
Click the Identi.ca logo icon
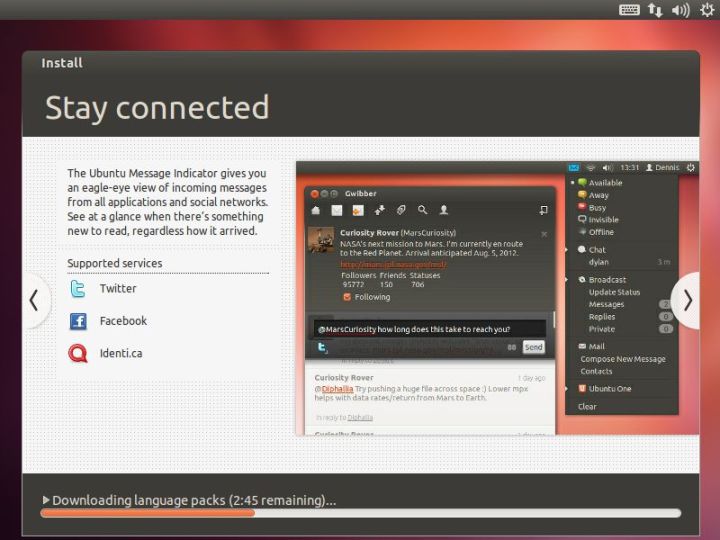78,354
